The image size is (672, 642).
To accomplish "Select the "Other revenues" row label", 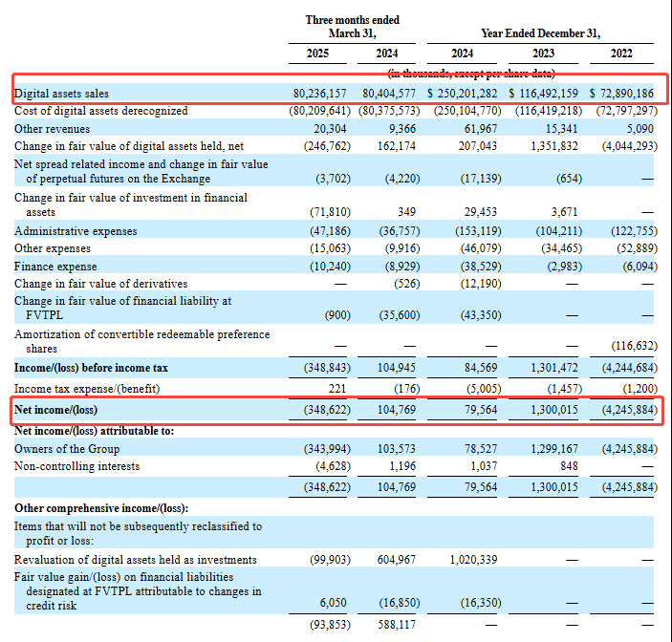I will [53, 128].
